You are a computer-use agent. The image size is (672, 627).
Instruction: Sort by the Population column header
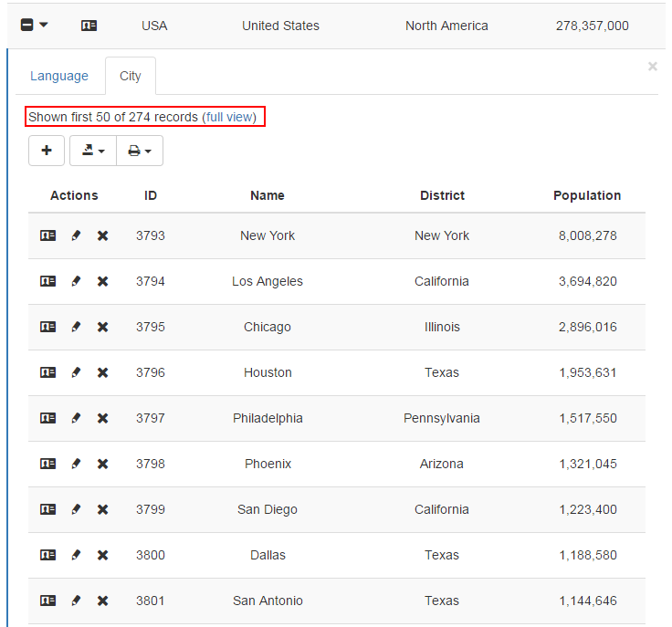click(x=587, y=195)
